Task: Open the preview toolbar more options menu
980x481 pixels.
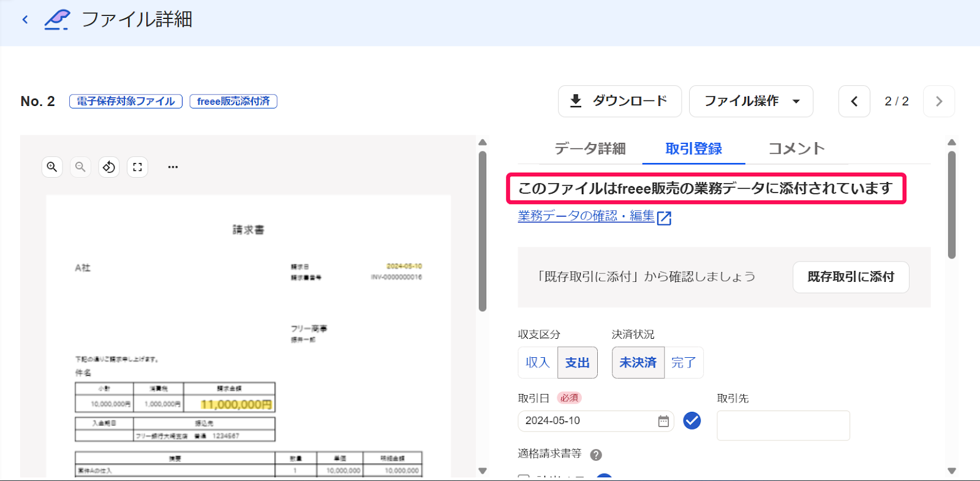Action: coord(173,167)
